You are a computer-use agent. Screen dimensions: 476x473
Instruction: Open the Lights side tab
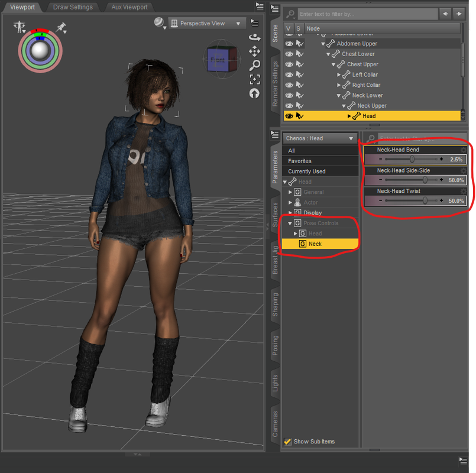(x=275, y=383)
